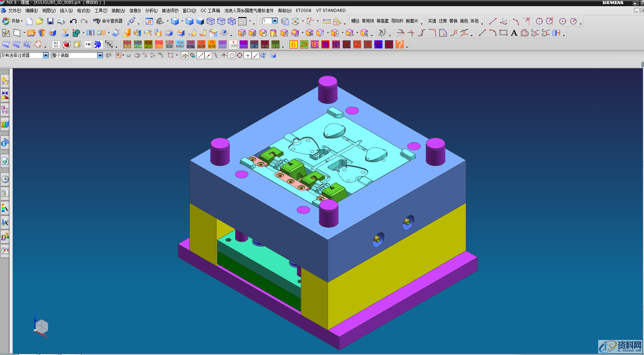Click the Undo arrow icon
This screenshot has height=355, width=644.
point(73,21)
